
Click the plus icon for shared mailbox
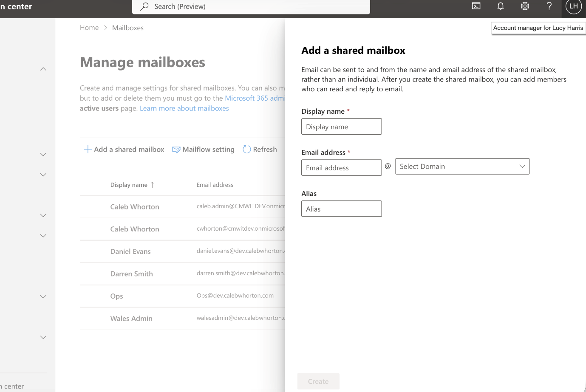[x=88, y=149]
